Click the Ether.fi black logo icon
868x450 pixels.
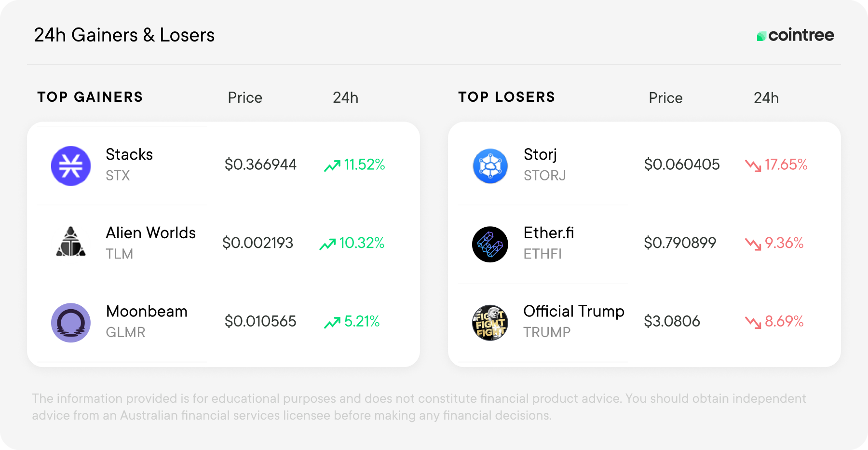click(490, 245)
